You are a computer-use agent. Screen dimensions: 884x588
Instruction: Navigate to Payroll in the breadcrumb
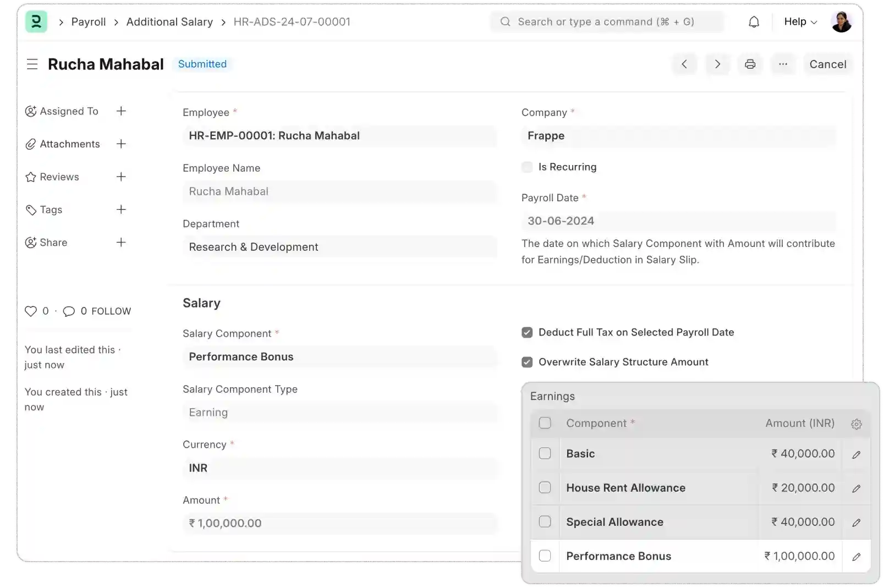[x=89, y=22]
